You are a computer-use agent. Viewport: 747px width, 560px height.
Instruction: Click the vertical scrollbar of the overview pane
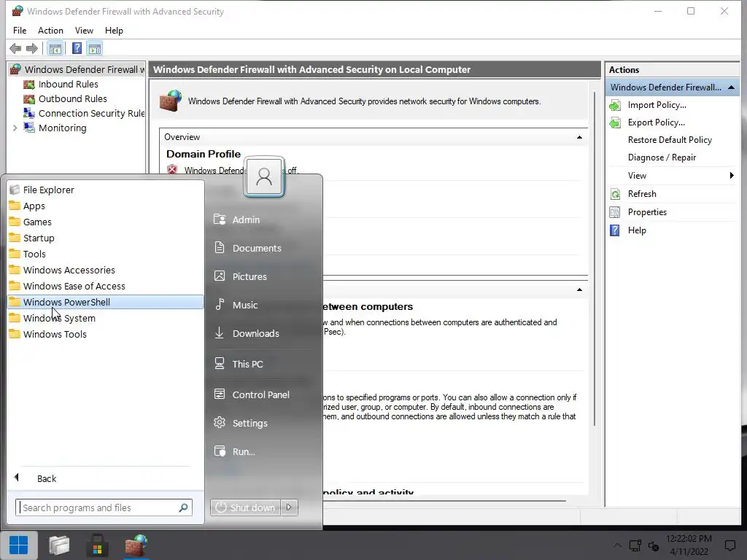click(x=594, y=257)
